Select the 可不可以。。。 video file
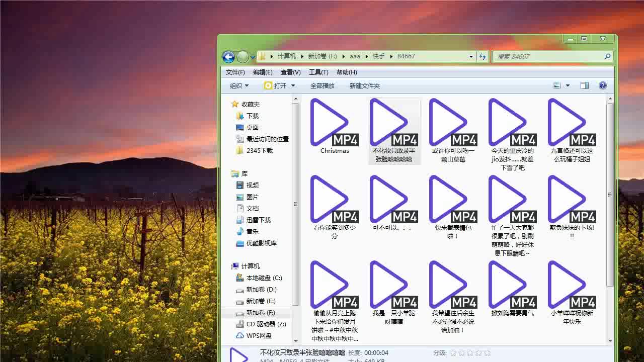The height and width of the screenshot is (362, 644). (393, 203)
